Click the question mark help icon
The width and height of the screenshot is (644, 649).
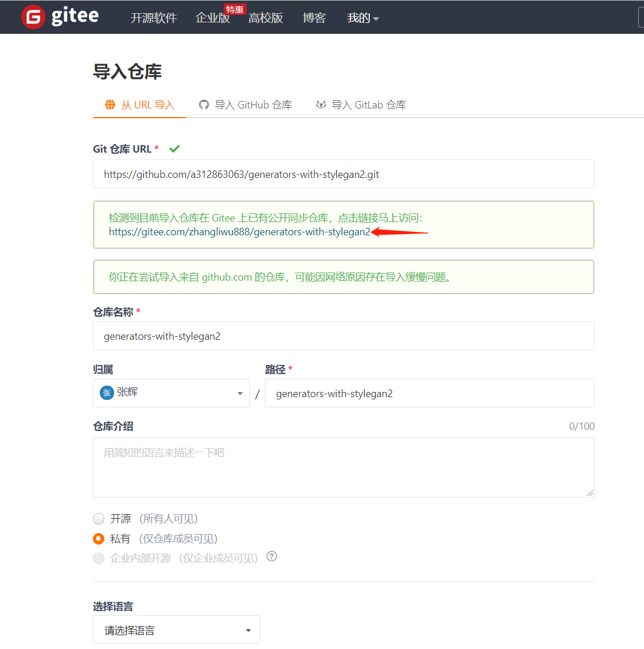(272, 557)
